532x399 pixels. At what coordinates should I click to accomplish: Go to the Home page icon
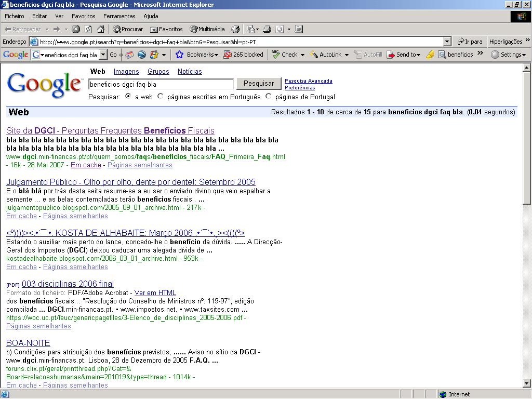pos(101,29)
